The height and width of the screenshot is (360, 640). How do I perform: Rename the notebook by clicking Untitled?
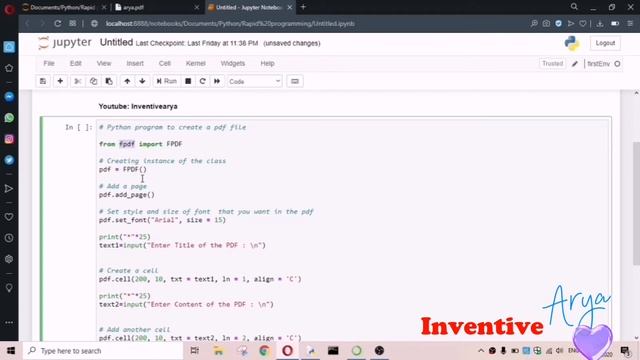(116, 42)
